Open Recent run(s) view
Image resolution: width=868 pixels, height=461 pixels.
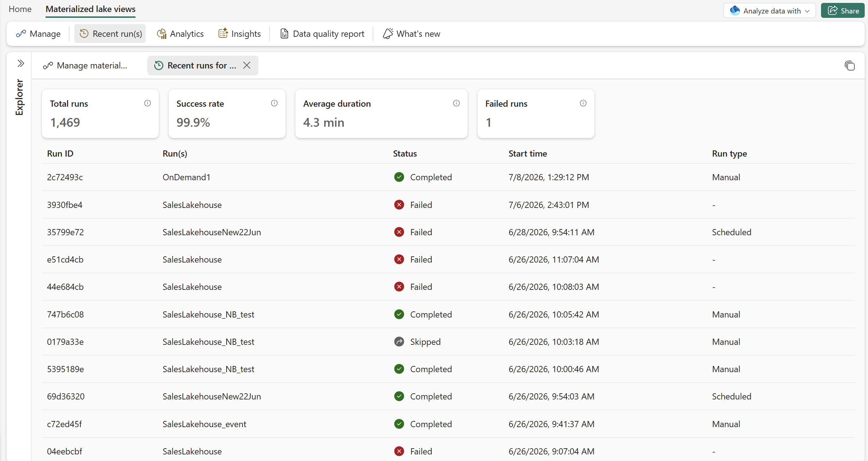pos(110,34)
